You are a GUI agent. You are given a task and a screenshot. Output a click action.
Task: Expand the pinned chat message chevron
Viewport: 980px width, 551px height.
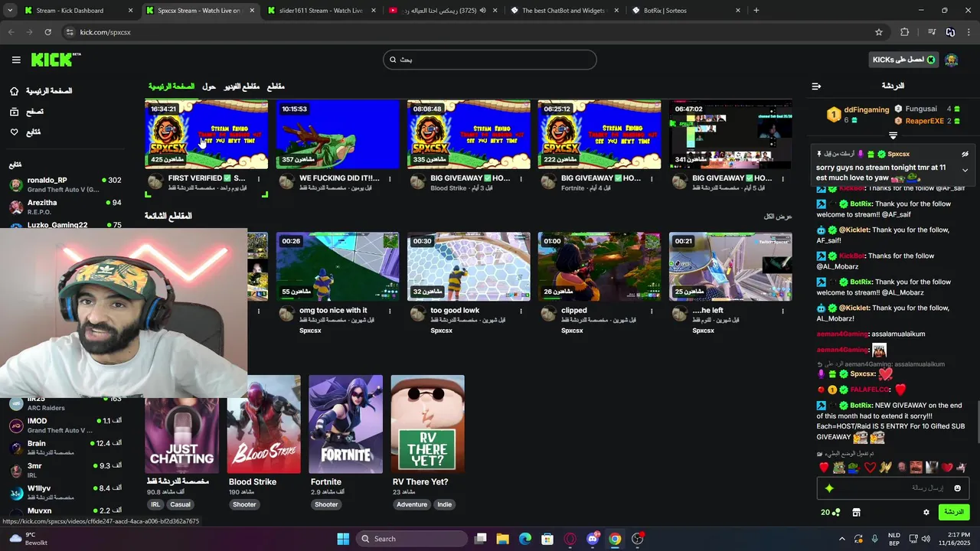[965, 171]
